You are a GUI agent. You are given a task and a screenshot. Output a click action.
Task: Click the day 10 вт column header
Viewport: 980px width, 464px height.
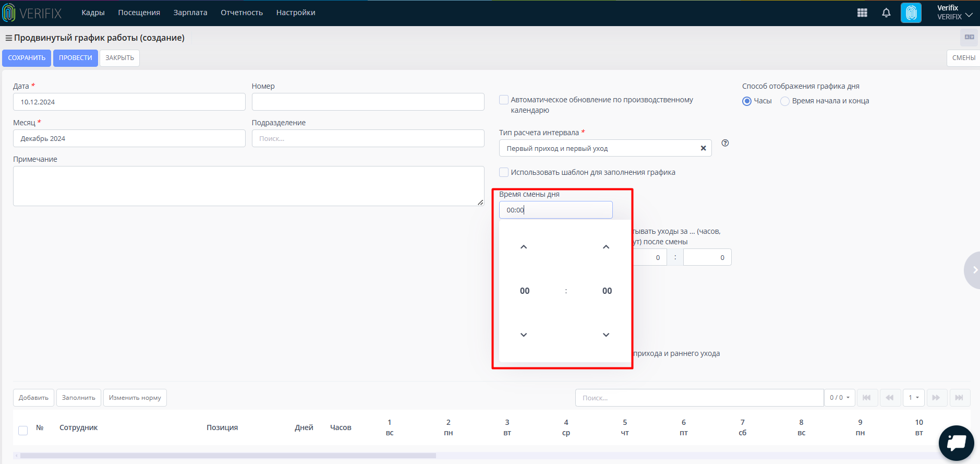[919, 427]
